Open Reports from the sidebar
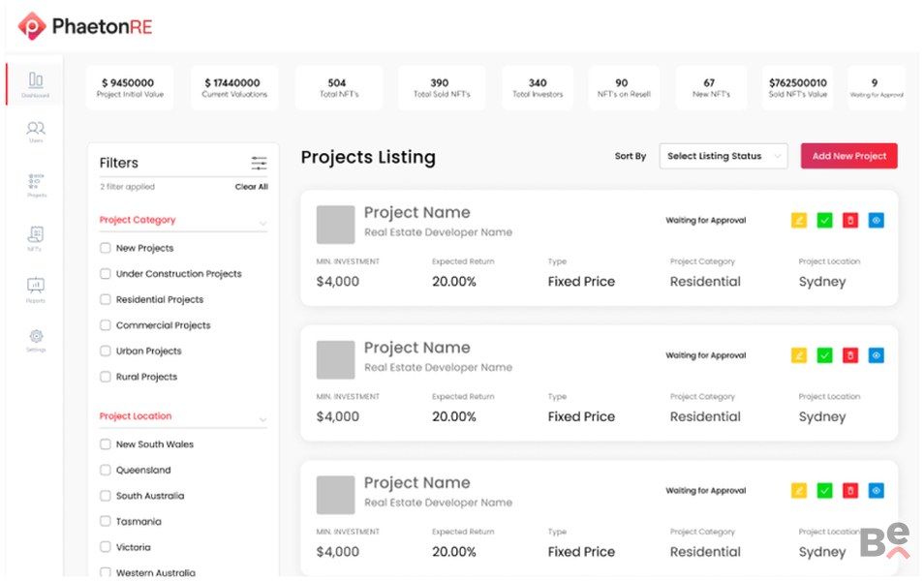Screen dimensions: 924x581 (36, 288)
